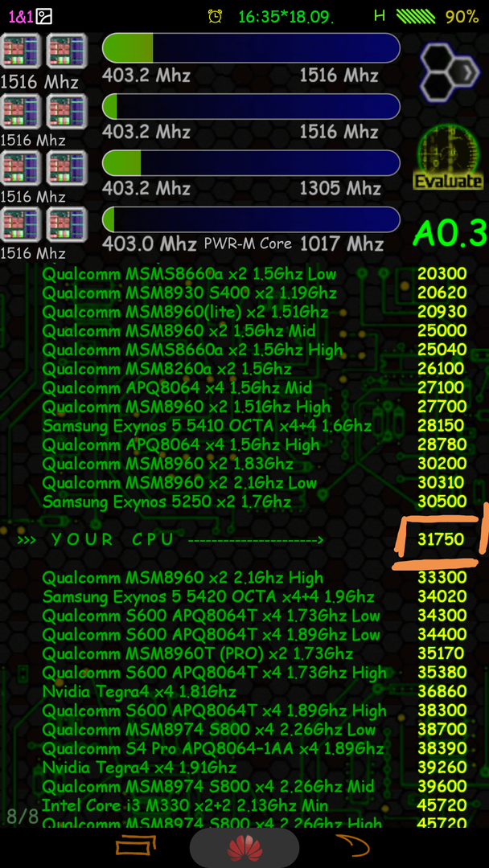The width and height of the screenshot is (489, 868).
Task: Tap the YOUR CPU result row
Action: point(243,539)
